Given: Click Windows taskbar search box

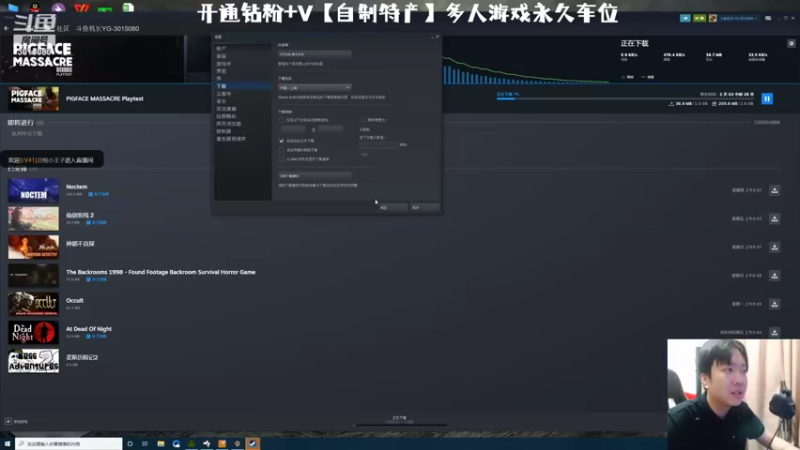Looking at the screenshot, I should 69,444.
